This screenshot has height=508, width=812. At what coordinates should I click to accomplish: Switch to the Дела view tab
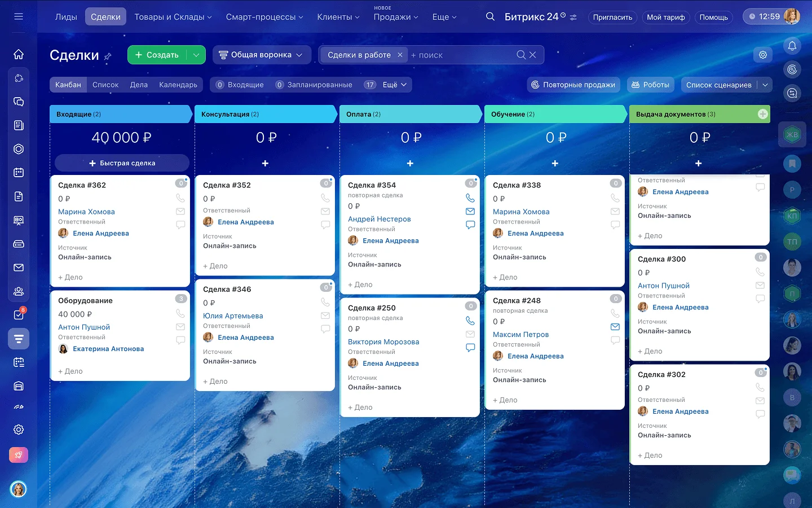pyautogui.click(x=139, y=85)
